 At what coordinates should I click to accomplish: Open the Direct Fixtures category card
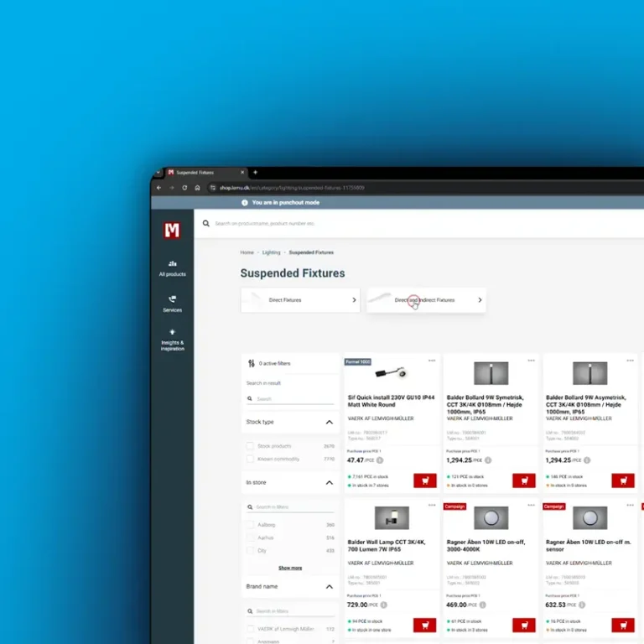coord(300,300)
